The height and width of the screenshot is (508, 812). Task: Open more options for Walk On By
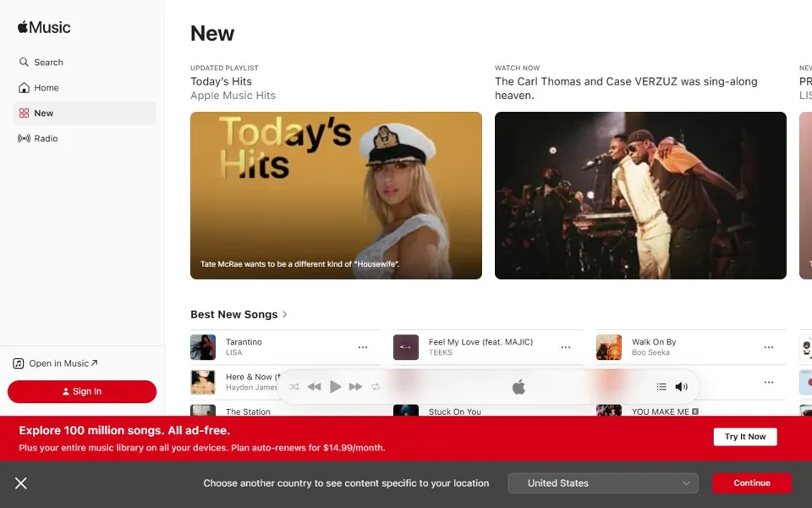tap(769, 347)
